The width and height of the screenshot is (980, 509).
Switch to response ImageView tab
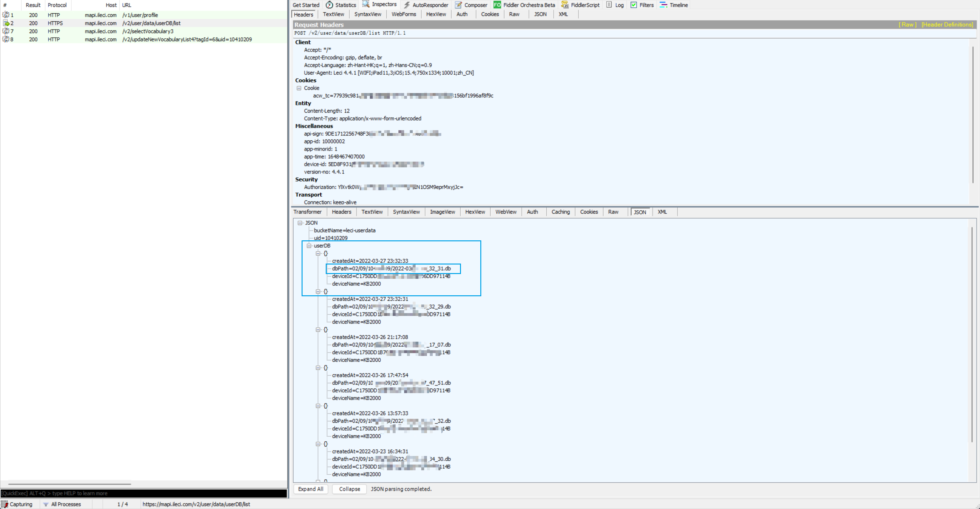[x=442, y=212]
